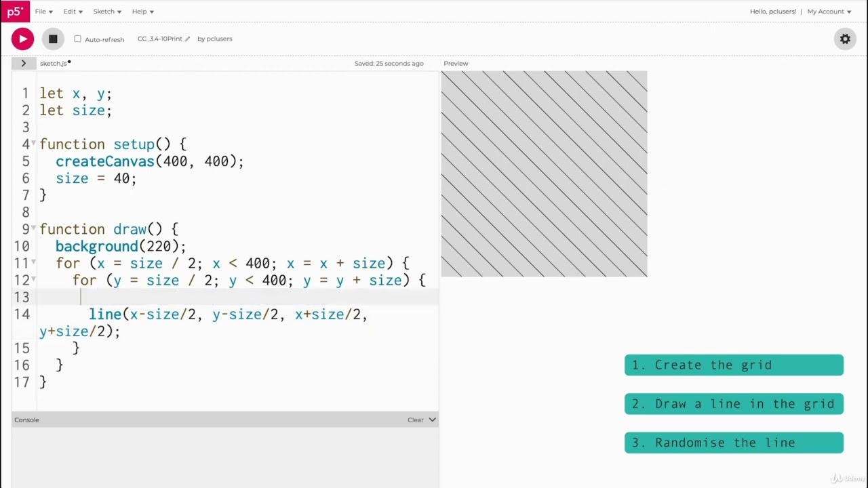Fold the inner for loop at line 12

click(x=34, y=279)
